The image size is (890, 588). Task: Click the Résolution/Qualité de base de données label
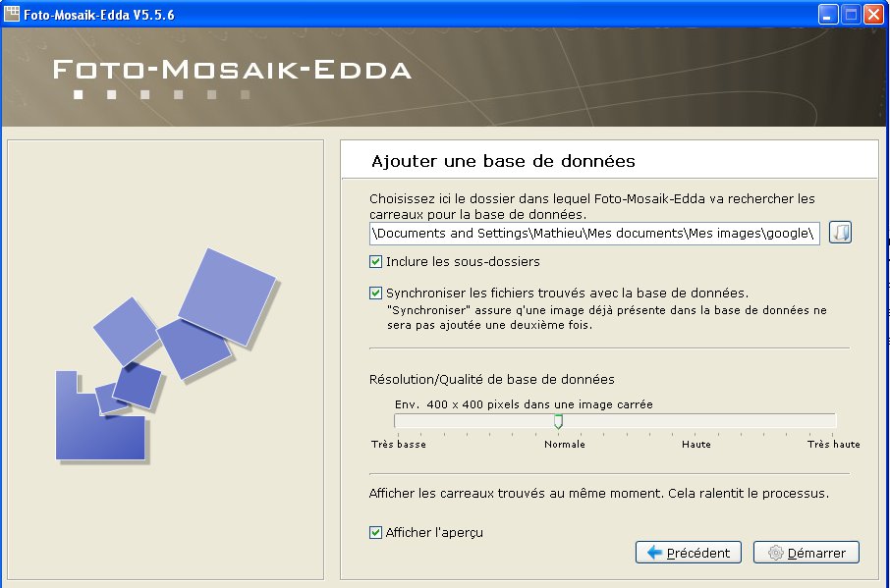coord(492,379)
